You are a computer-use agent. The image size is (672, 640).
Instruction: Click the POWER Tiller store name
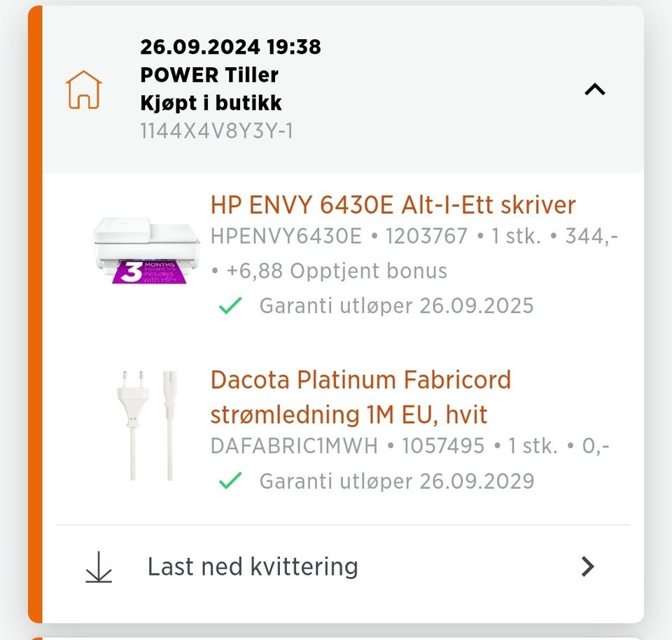(x=209, y=75)
